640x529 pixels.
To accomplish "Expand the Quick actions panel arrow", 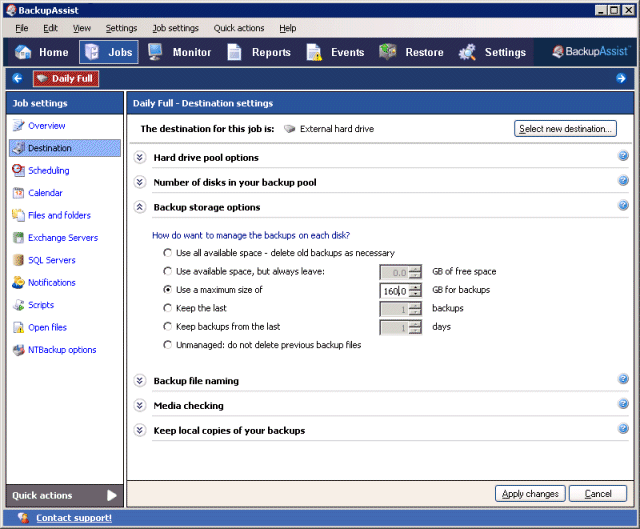I will [112, 495].
